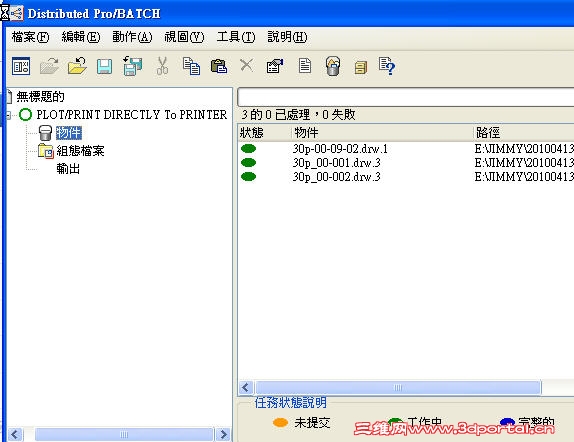Open the context help question-mark icon
This screenshot has width=574, height=442.
387,66
